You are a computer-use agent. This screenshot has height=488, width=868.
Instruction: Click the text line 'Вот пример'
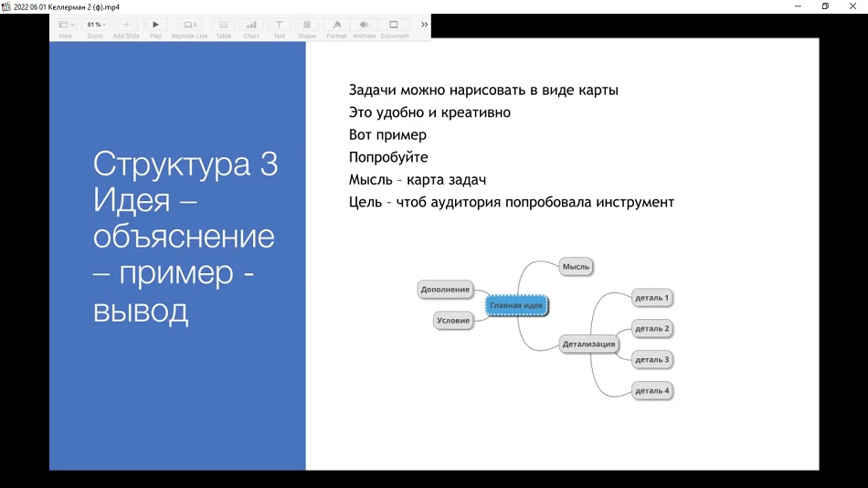(x=387, y=135)
